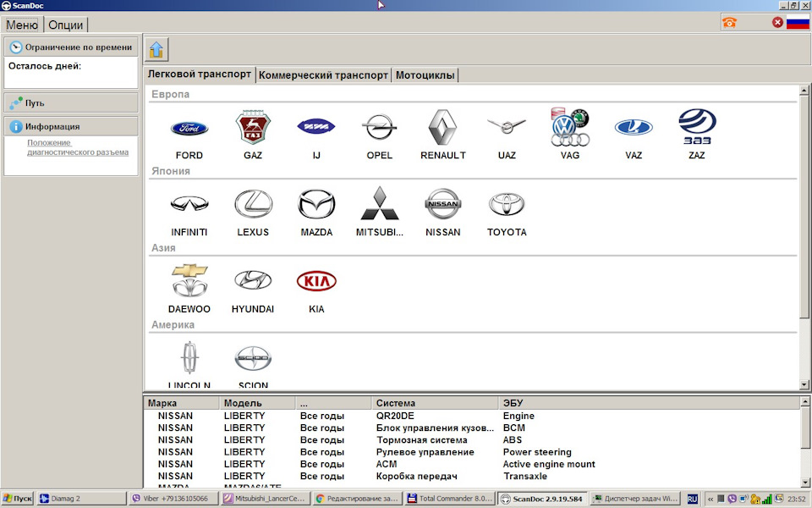The image size is (812, 508).
Task: Open the Scion brand logo
Action: pos(253,357)
